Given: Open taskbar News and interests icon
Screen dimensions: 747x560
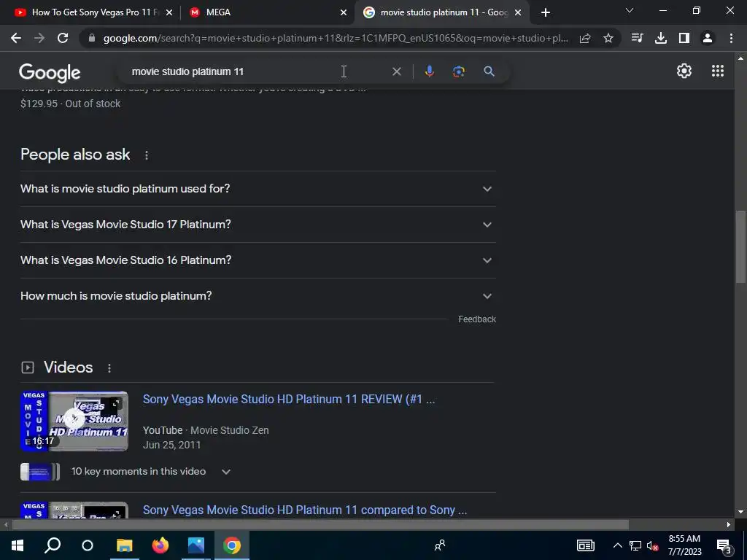Looking at the screenshot, I should tap(586, 545).
